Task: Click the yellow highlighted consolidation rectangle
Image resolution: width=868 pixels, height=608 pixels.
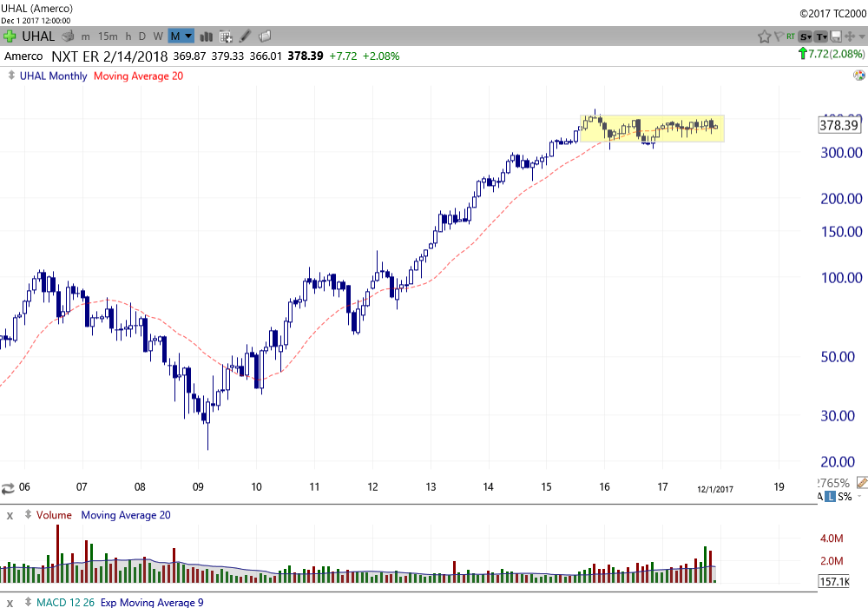Action: [651, 129]
